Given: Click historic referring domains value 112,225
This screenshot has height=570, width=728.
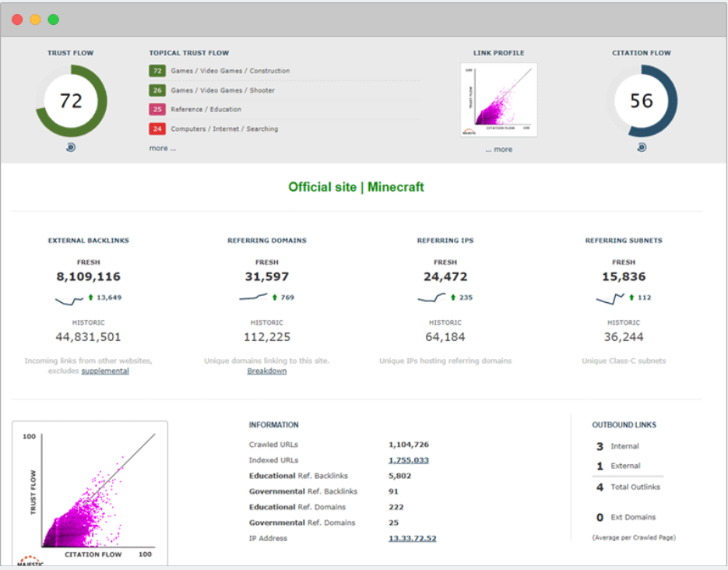Looking at the screenshot, I should (267, 337).
